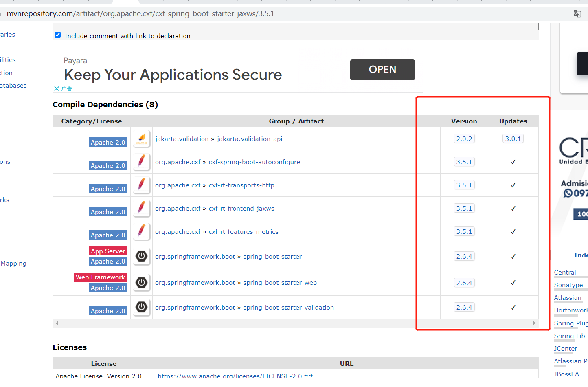Open spring-boot-starter artifact link
This screenshot has height=387, width=588.
click(272, 257)
